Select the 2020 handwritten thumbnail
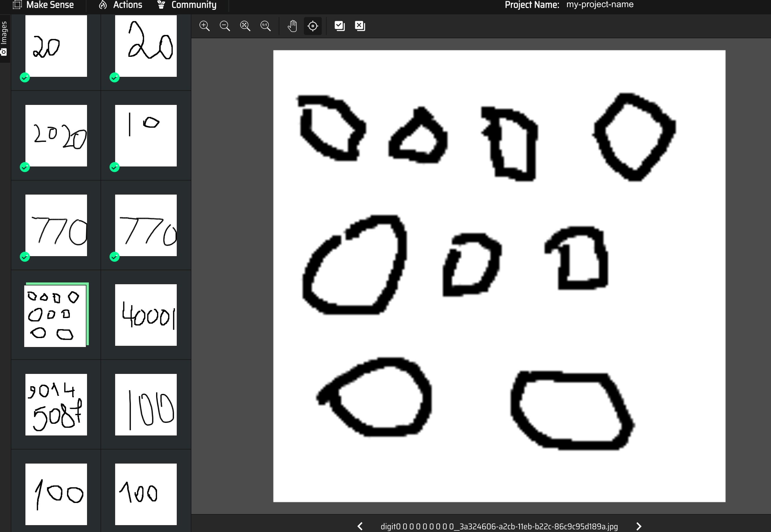The width and height of the screenshot is (771, 532). (x=56, y=135)
